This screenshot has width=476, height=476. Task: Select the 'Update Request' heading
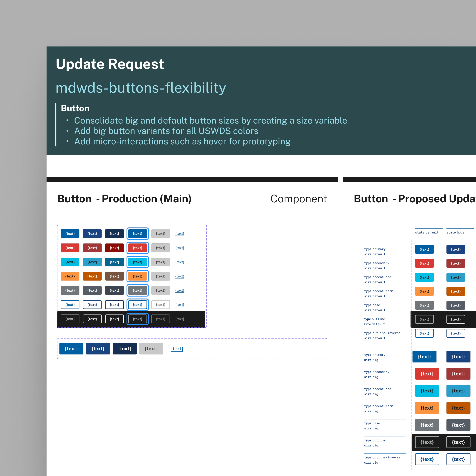[110, 64]
